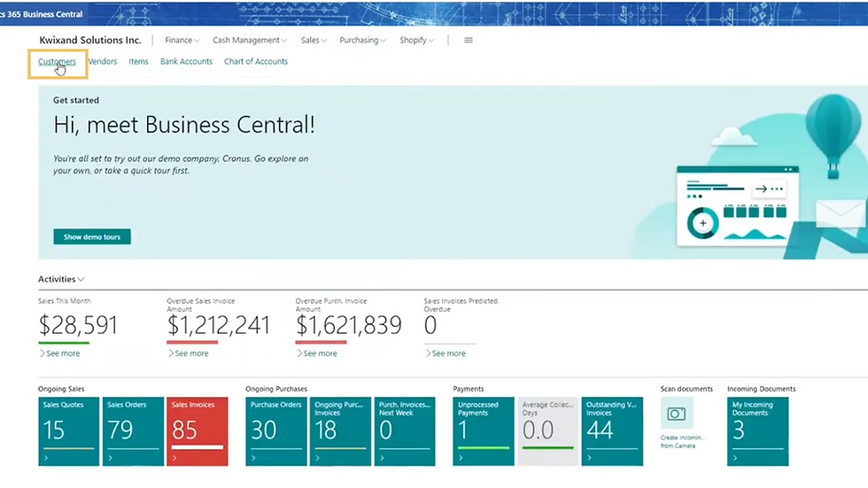See more under Overdue Purch. Invoice Amount
The width and height of the screenshot is (868, 488).
[317, 353]
